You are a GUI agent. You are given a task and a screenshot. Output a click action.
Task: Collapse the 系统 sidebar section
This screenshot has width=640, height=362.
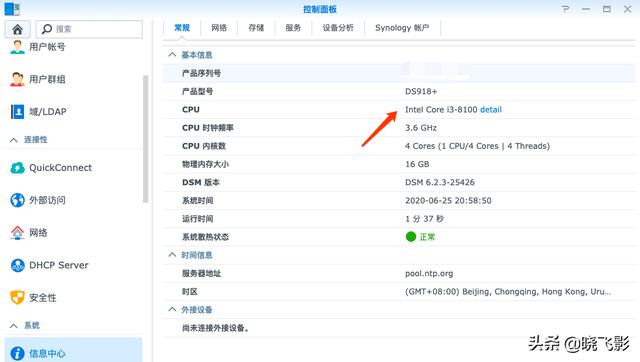(13, 326)
